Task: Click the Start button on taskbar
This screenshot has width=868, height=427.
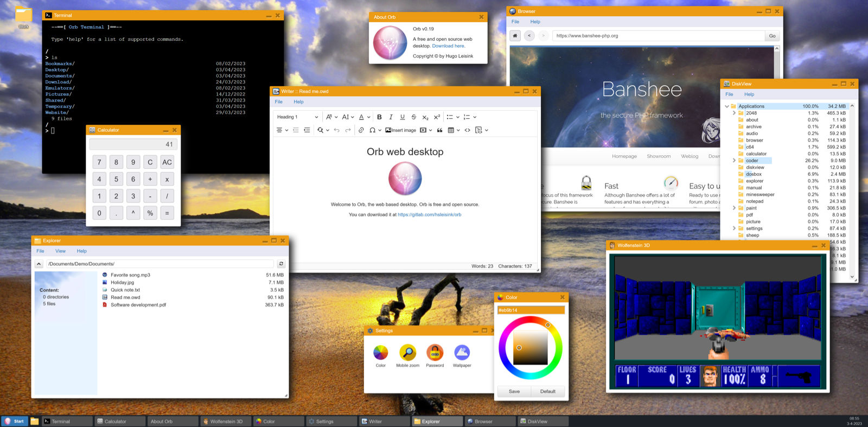Action: tap(15, 421)
